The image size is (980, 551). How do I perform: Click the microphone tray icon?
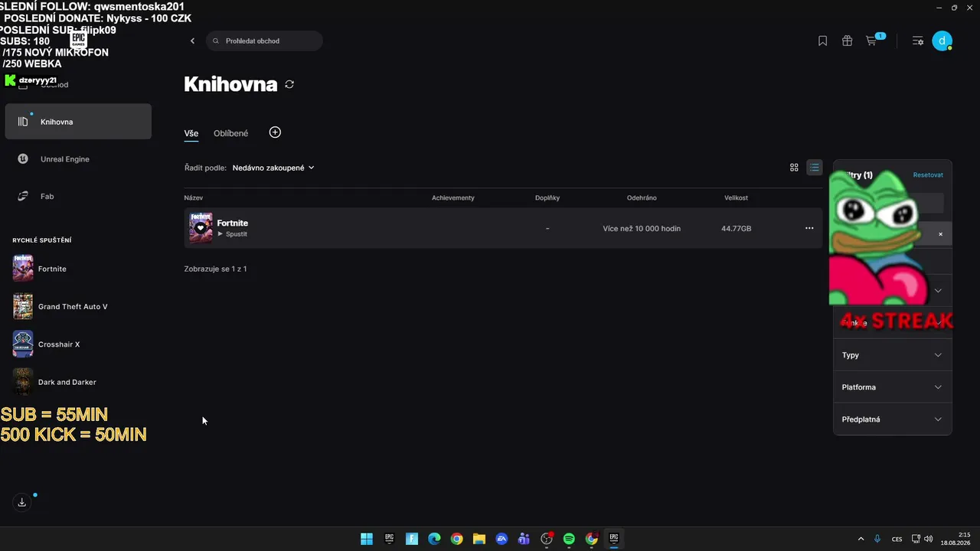click(877, 539)
